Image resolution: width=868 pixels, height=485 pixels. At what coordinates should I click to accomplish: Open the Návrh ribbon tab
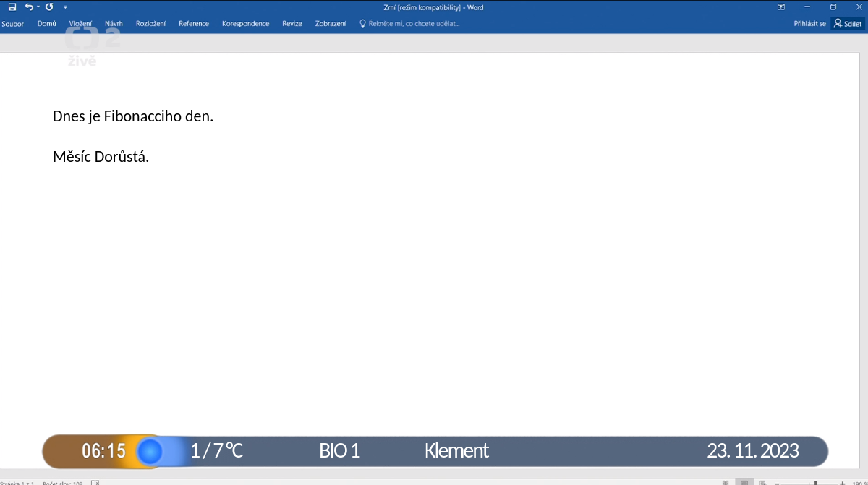pyautogui.click(x=114, y=24)
